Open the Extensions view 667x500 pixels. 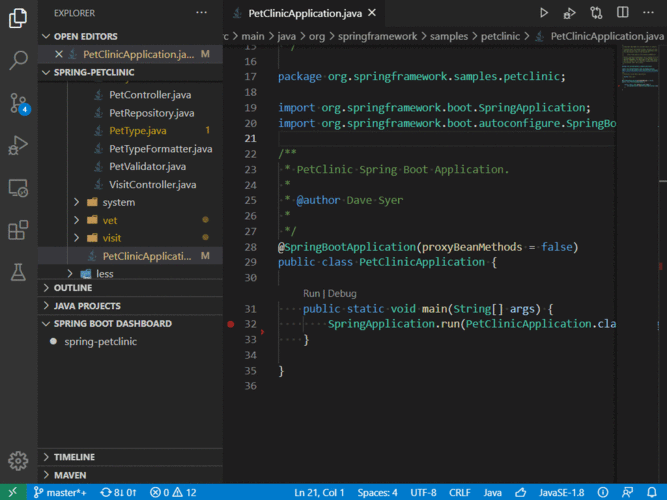coord(18,230)
